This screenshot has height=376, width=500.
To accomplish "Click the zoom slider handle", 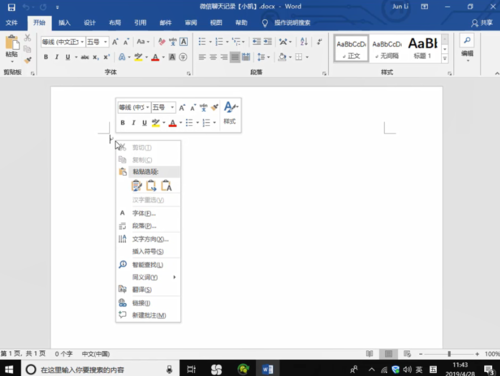I will tap(449, 354).
